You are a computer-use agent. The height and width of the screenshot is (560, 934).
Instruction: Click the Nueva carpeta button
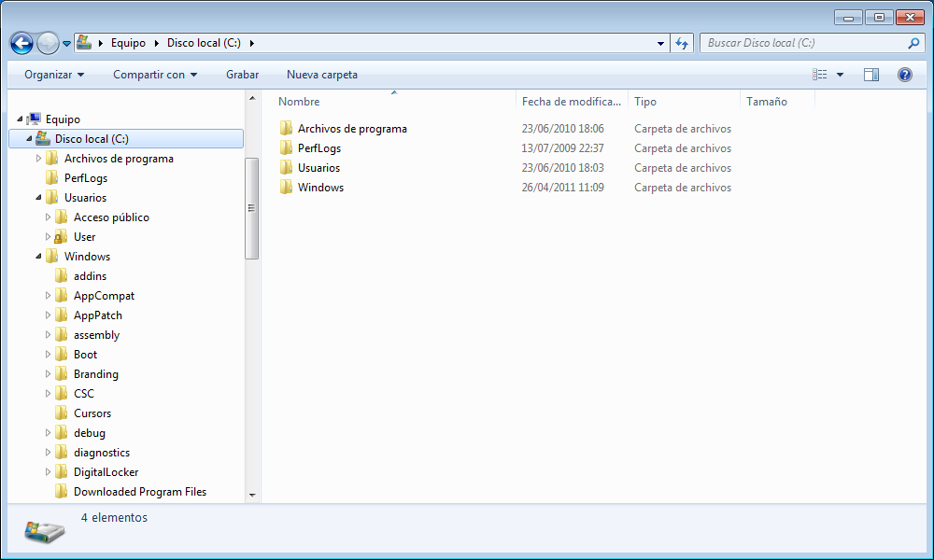tap(321, 75)
